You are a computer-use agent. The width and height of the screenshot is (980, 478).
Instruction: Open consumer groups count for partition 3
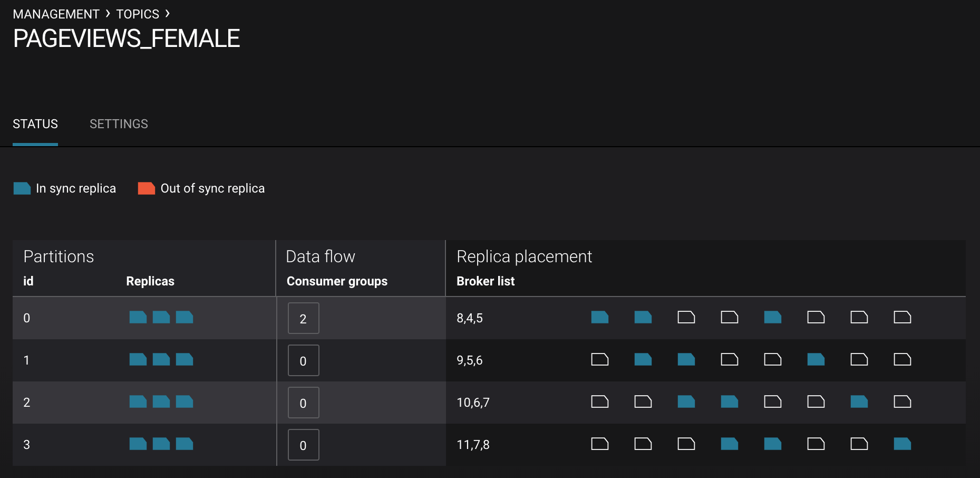pyautogui.click(x=303, y=445)
